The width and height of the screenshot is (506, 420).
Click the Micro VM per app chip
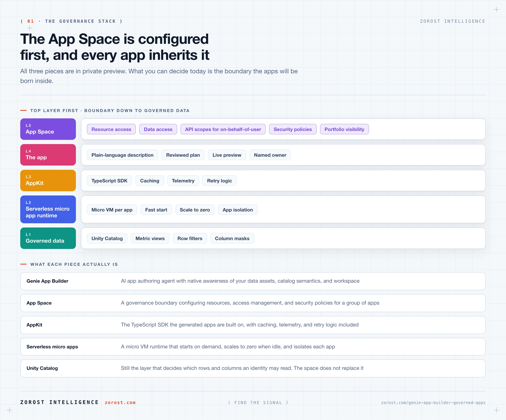112,210
